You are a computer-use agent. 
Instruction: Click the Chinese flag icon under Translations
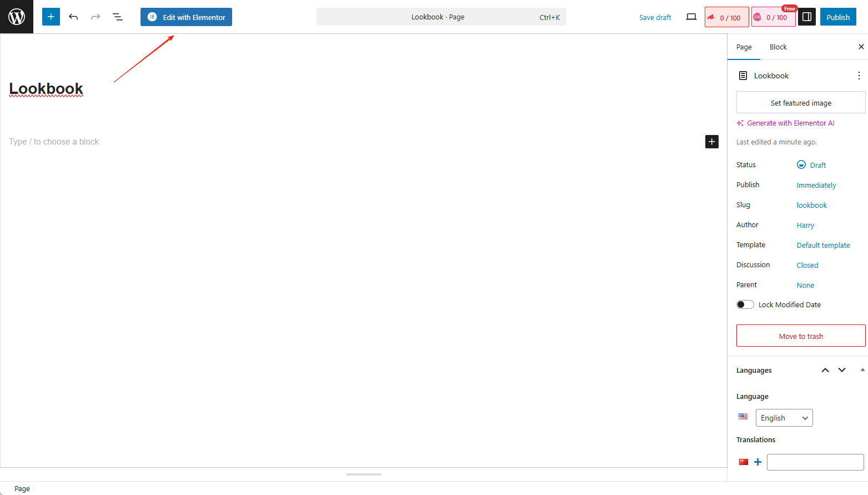coord(744,462)
